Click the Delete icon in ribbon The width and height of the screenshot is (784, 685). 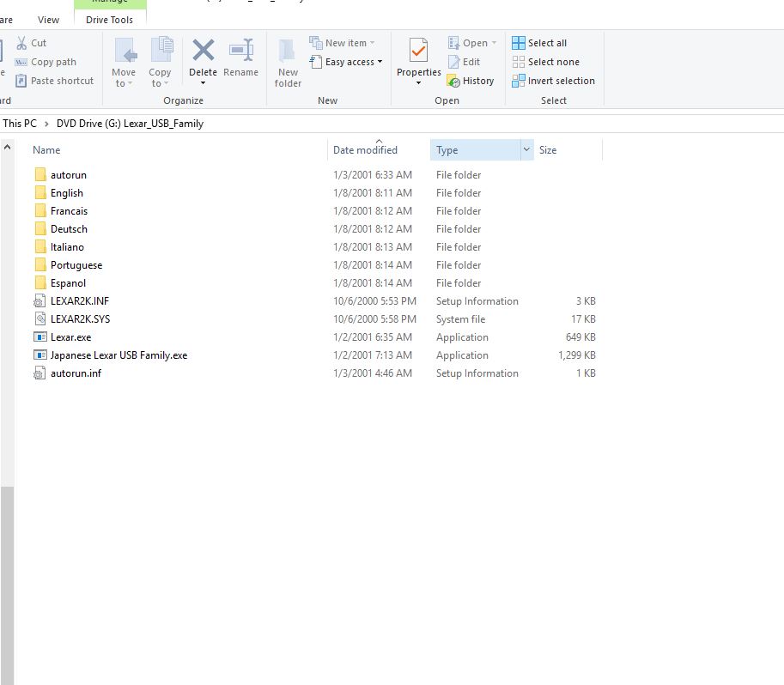coord(203,52)
